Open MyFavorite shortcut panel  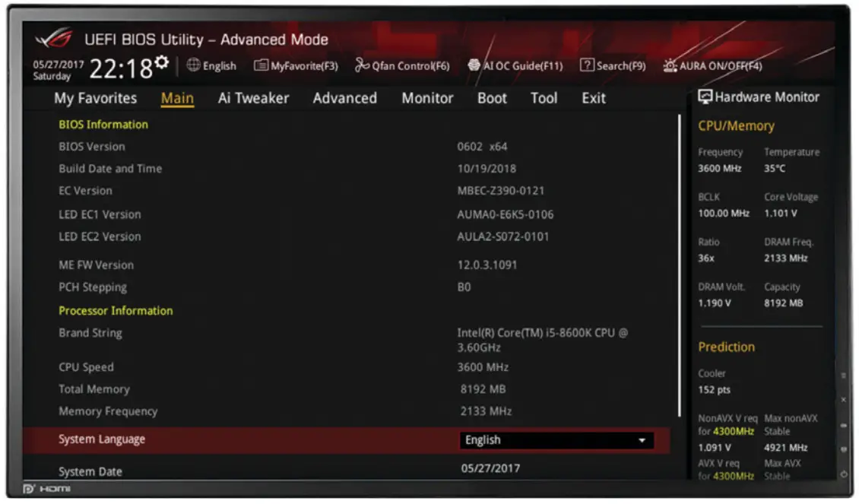tap(296, 65)
